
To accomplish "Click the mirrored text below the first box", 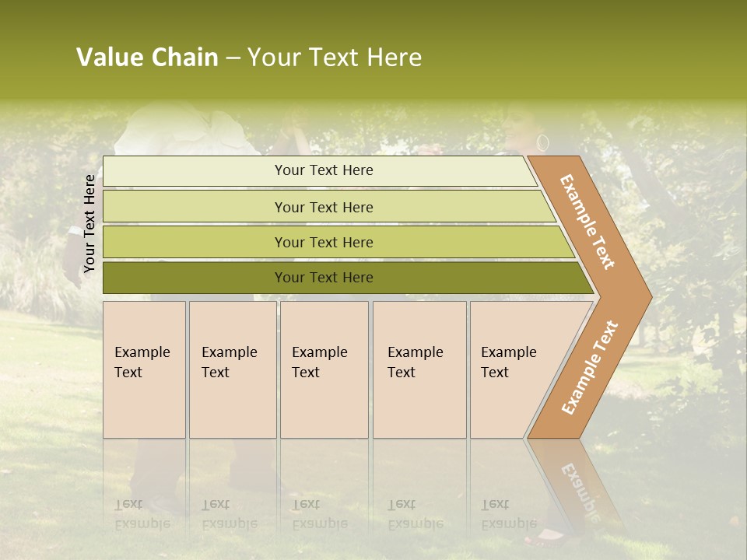I will (x=142, y=514).
